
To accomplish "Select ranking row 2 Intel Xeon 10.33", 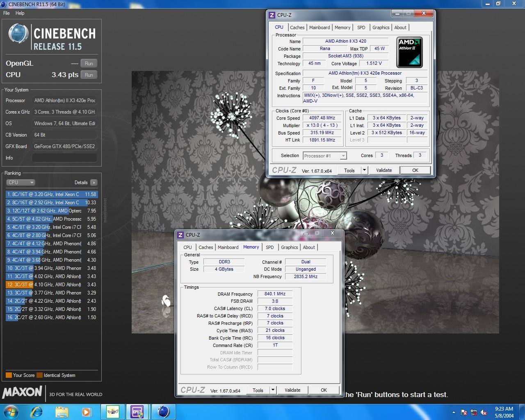I will coord(52,203).
